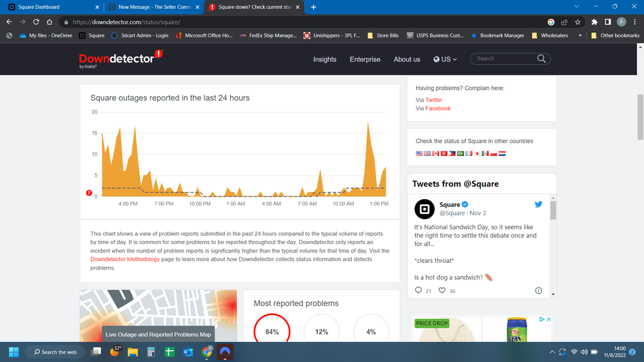Open the Other bookmarks folder
This screenshot has height=362, width=644.
(615, 35)
